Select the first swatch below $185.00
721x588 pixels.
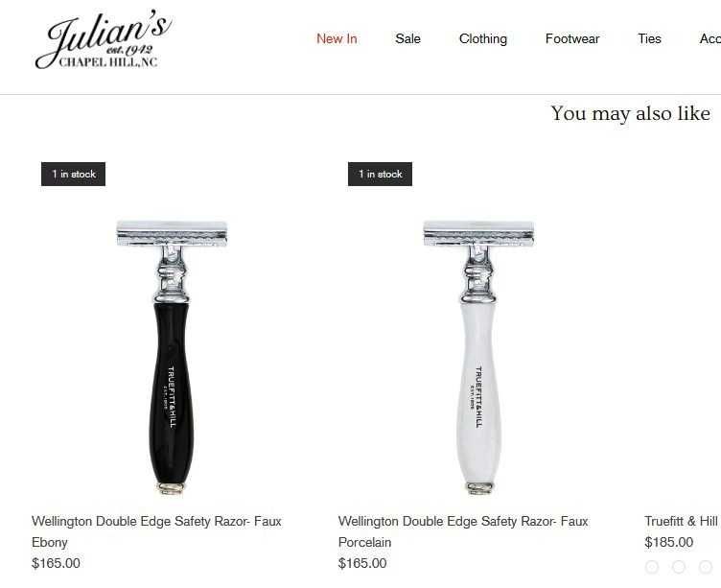pyautogui.click(x=652, y=567)
